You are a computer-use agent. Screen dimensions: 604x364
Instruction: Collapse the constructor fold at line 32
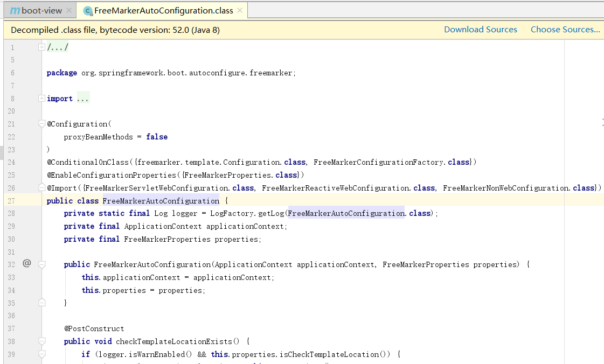(x=42, y=264)
